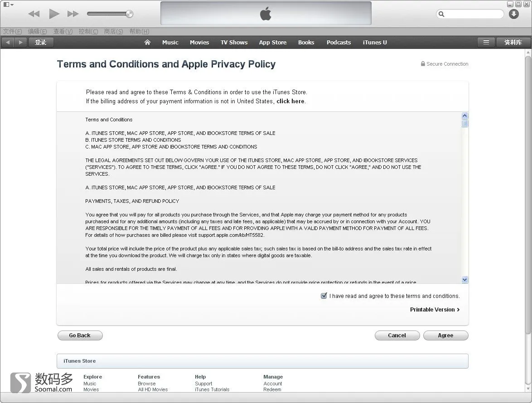Switch to the Movies store tab
This screenshot has width=532, height=403.
(x=199, y=43)
